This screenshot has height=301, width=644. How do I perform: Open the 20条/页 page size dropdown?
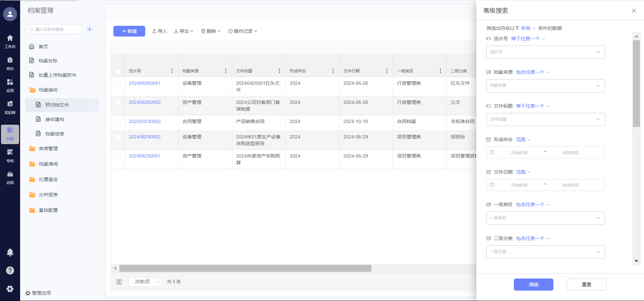(x=145, y=282)
